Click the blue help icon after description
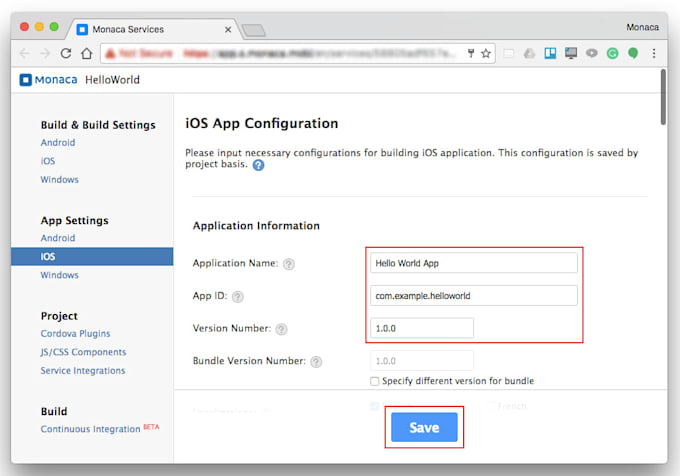The image size is (680, 476). point(258,166)
